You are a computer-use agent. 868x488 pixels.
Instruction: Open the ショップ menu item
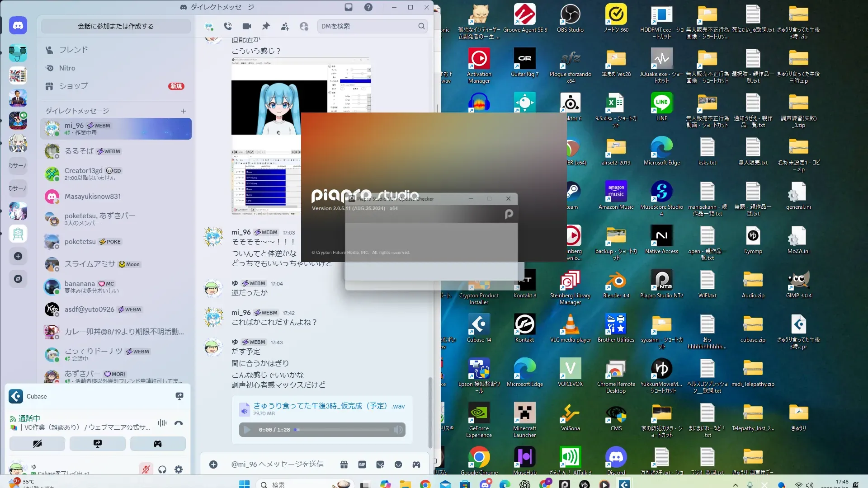pyautogui.click(x=73, y=86)
